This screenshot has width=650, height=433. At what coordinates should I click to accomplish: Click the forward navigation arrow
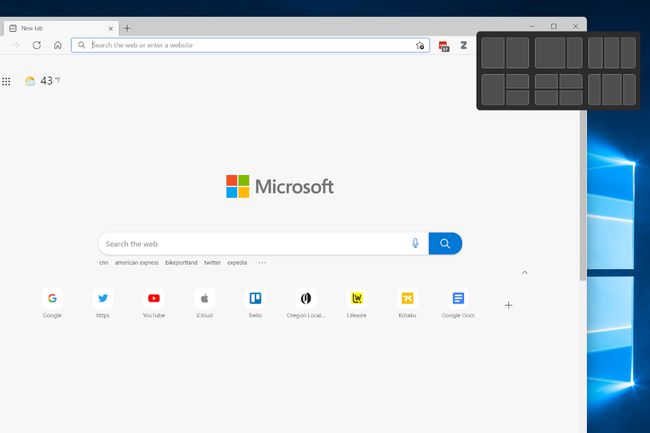pos(16,45)
